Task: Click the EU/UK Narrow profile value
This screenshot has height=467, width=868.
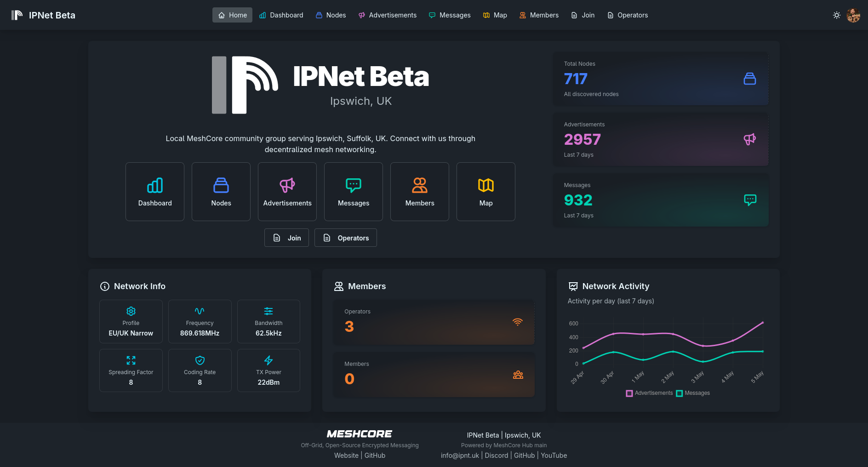Action: (131, 333)
